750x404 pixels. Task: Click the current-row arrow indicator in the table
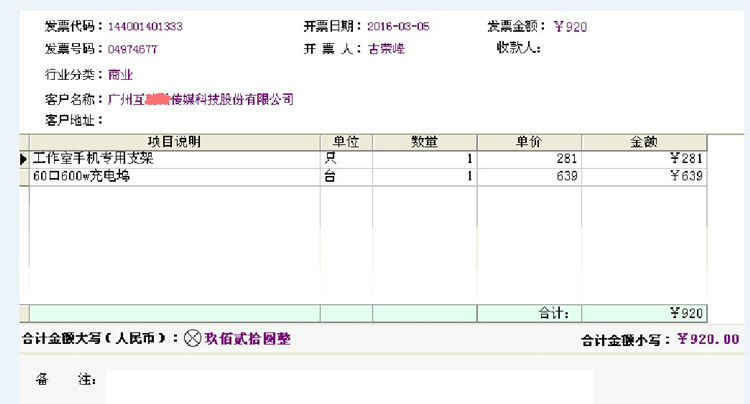point(24,159)
